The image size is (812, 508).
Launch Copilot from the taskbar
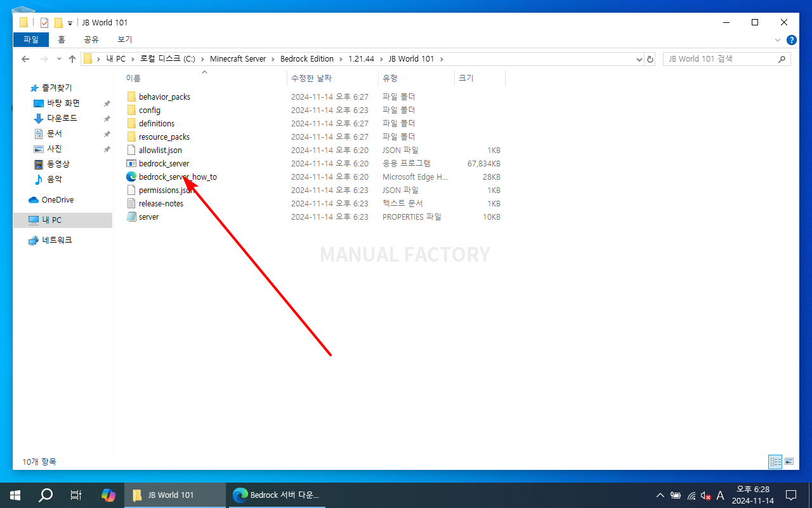(108, 495)
